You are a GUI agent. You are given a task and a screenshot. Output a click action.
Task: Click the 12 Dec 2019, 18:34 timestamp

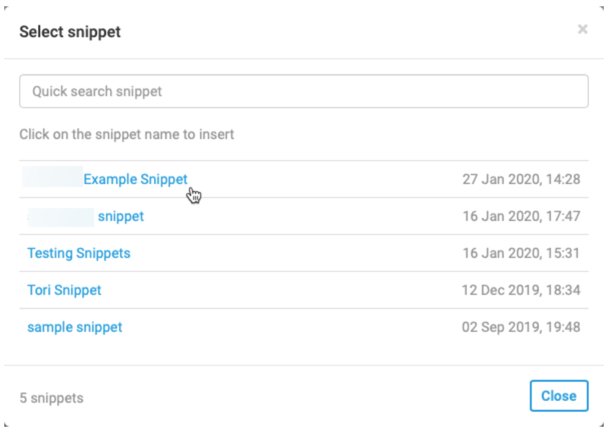tap(521, 290)
